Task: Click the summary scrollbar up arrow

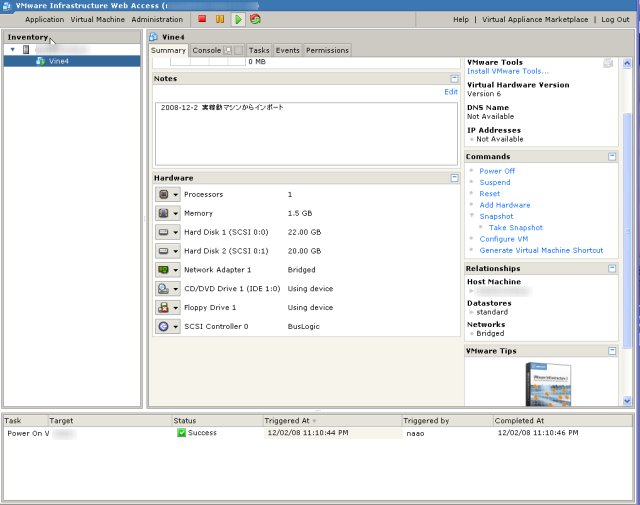Action: (627, 63)
